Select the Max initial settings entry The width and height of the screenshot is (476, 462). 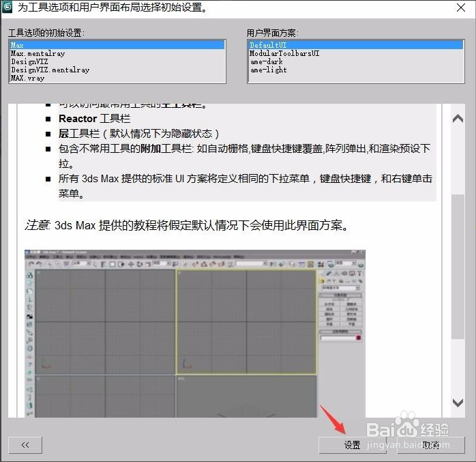[x=117, y=45]
